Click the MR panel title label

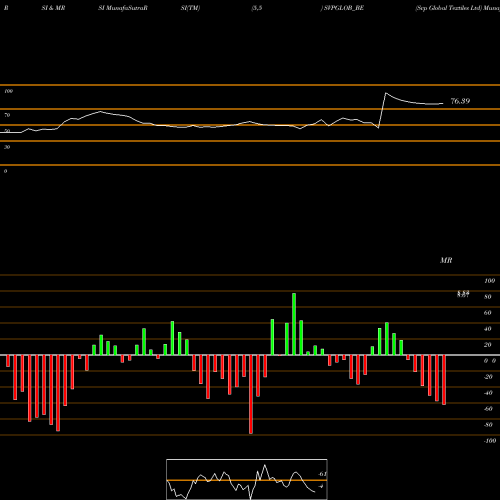coord(446,260)
